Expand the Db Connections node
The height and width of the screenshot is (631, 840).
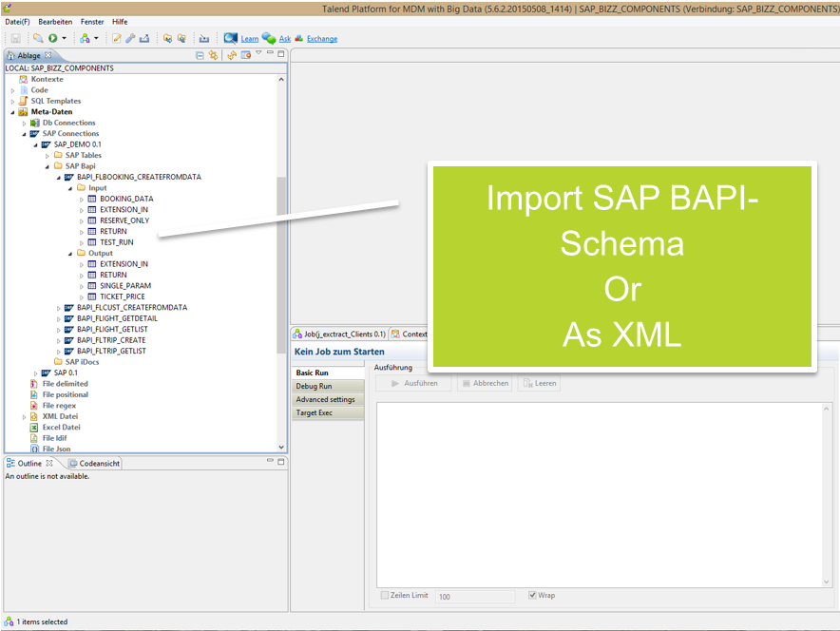click(25, 123)
